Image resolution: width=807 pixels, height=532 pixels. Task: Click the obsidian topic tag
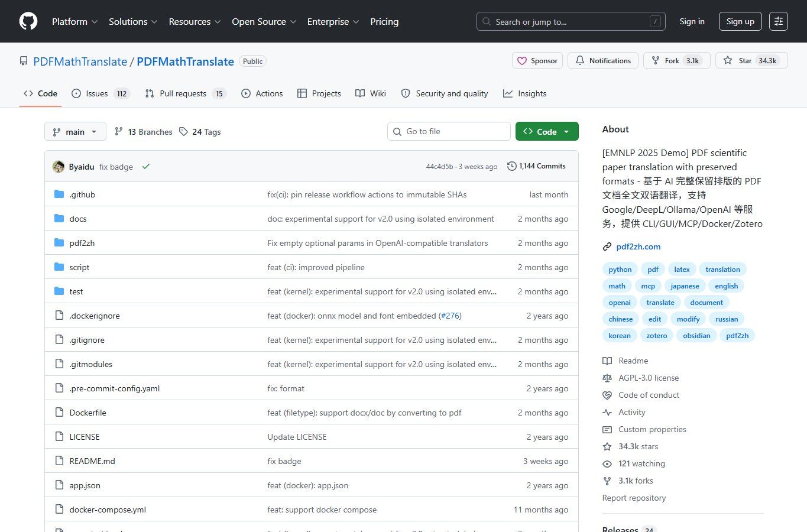696,335
